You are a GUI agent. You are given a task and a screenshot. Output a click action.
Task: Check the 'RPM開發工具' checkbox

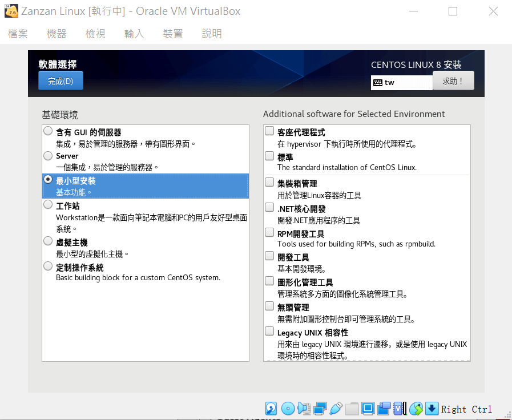pyautogui.click(x=269, y=232)
